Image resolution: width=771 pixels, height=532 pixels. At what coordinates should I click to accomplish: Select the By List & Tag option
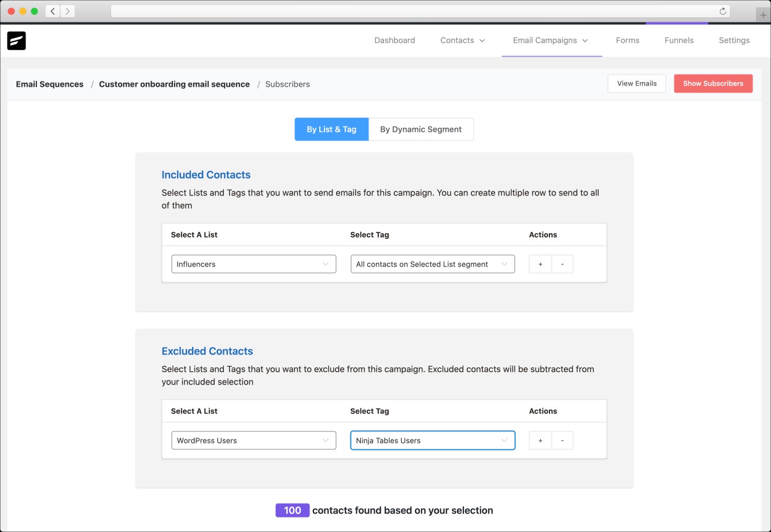pos(331,130)
